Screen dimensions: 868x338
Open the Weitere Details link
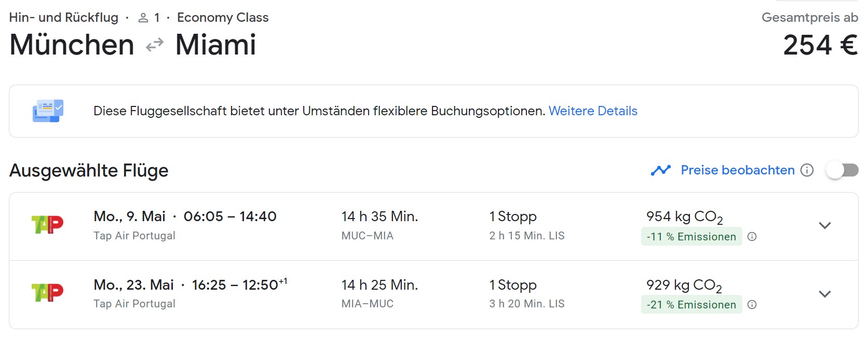[593, 111]
